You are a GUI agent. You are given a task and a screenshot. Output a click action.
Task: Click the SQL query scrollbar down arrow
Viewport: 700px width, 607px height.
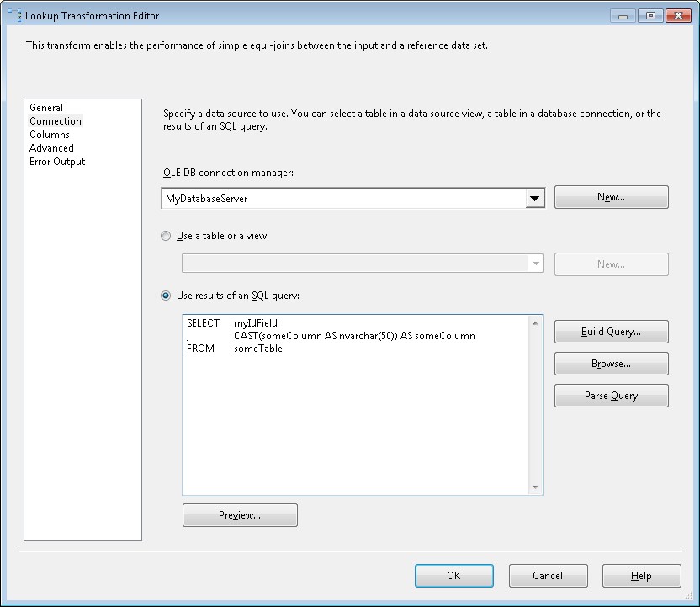536,487
